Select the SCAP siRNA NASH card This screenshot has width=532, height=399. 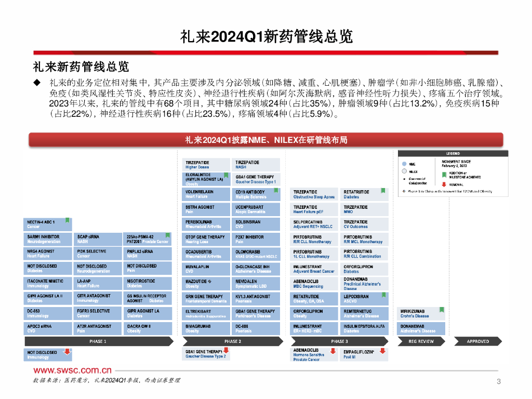(x=98, y=239)
